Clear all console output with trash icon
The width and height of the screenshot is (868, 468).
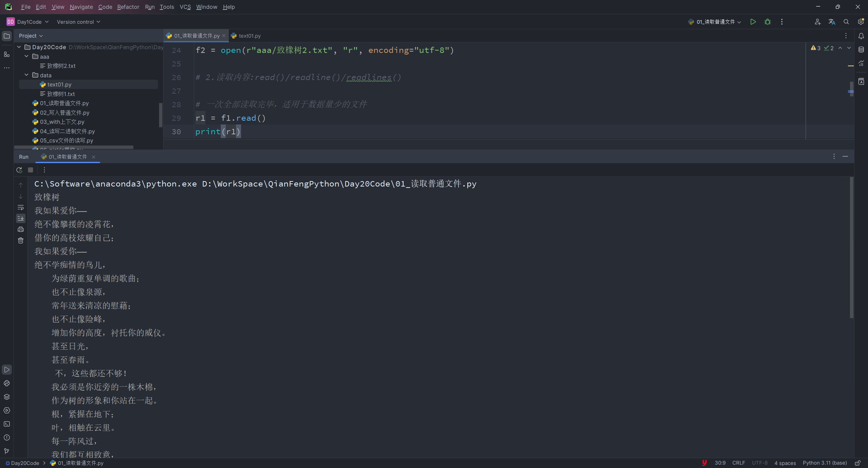pos(21,240)
